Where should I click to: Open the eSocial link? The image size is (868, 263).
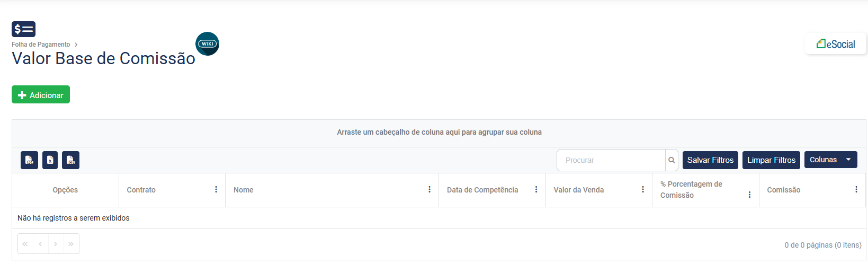click(836, 44)
